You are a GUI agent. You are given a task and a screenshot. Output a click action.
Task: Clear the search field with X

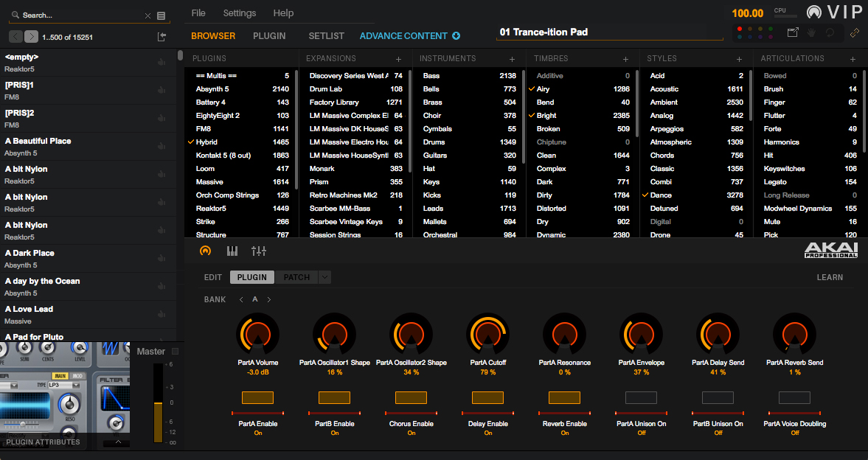(x=147, y=15)
